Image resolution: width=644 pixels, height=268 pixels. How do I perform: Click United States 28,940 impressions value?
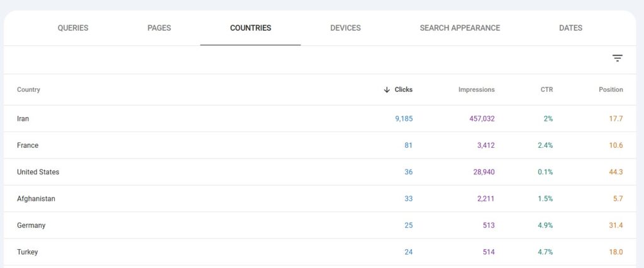[x=482, y=172]
